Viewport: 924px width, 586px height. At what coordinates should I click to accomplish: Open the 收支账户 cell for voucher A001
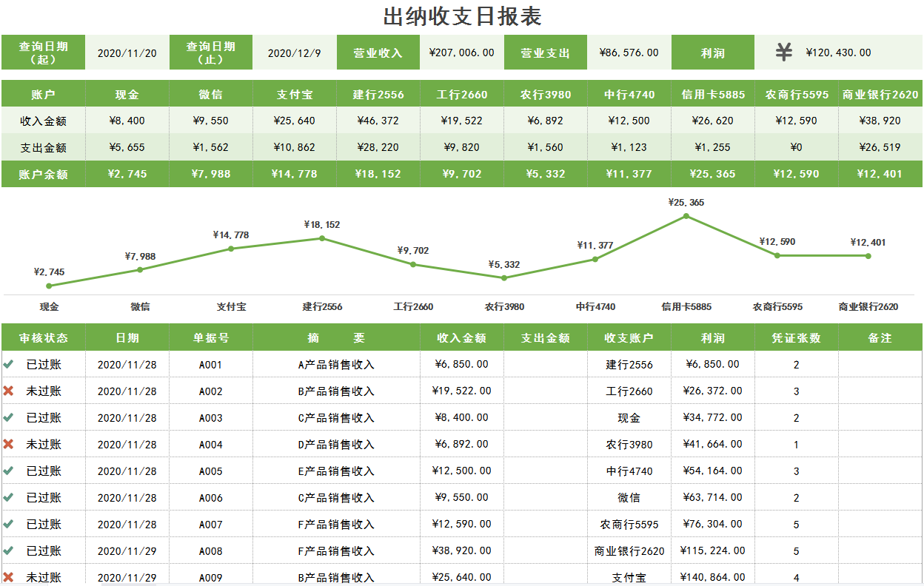(626, 363)
